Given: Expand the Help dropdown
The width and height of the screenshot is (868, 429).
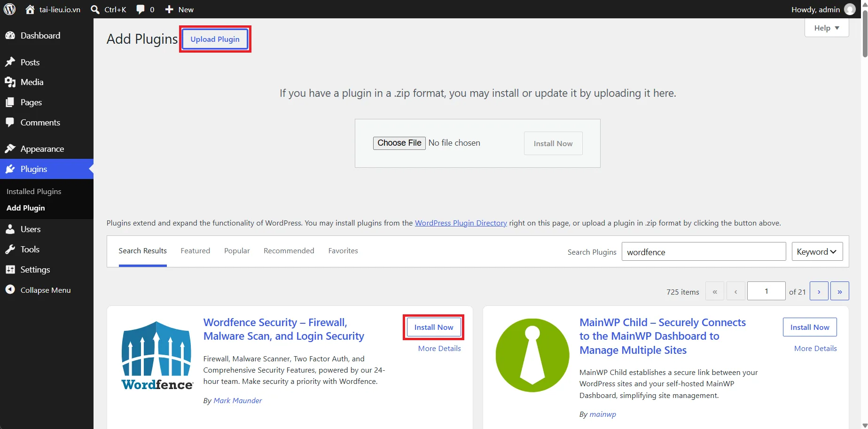Looking at the screenshot, I should click(x=827, y=28).
